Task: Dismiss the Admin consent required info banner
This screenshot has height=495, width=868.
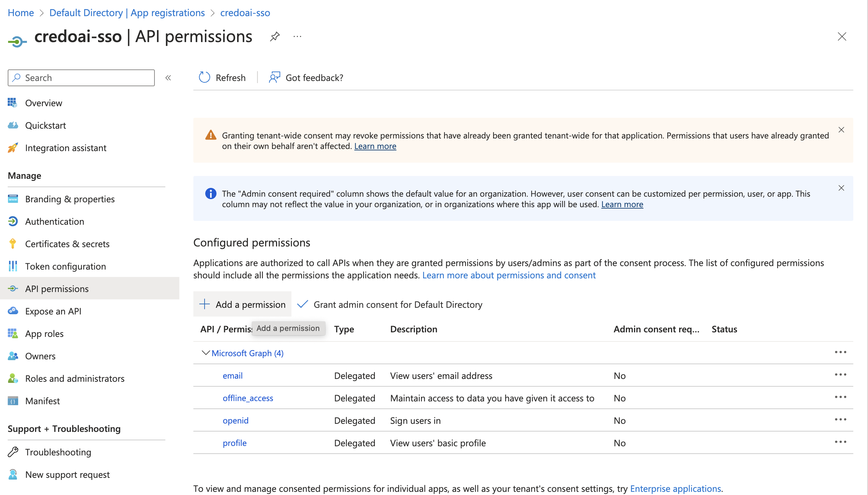Action: [x=841, y=188]
